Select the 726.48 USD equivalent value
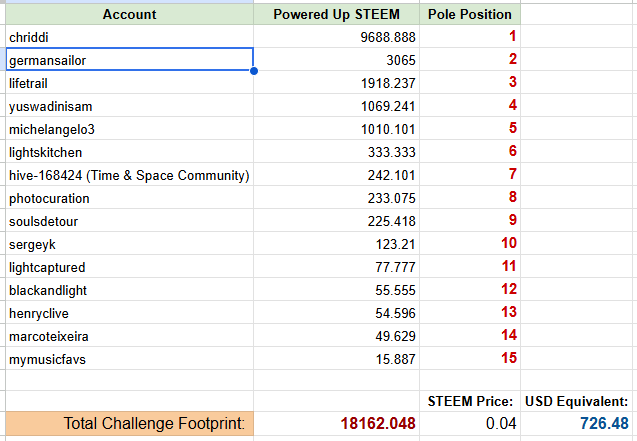This screenshot has width=637, height=441. (x=577, y=423)
